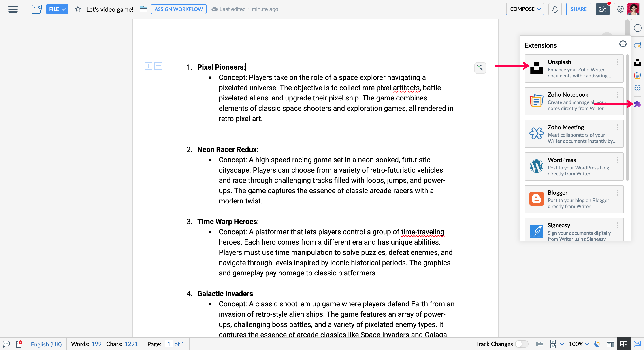Open the top bar settings gear
This screenshot has width=644, height=350.
[x=620, y=9]
